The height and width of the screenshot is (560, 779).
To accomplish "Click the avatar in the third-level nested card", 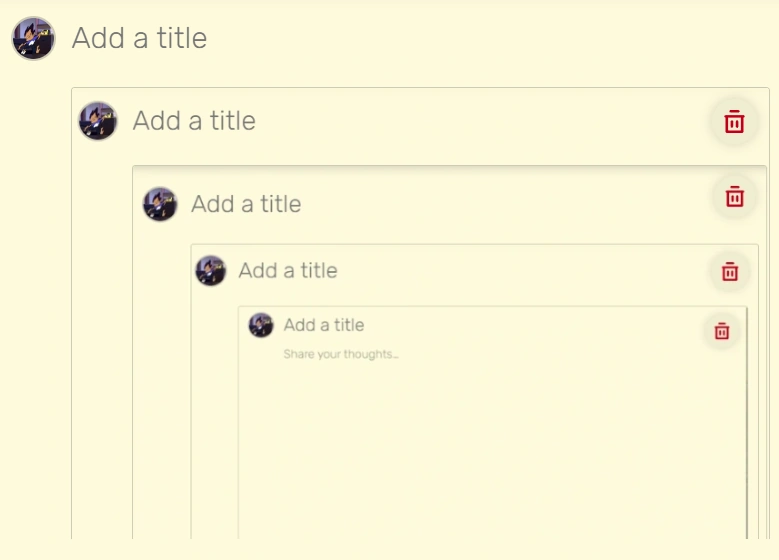I will tap(210, 271).
